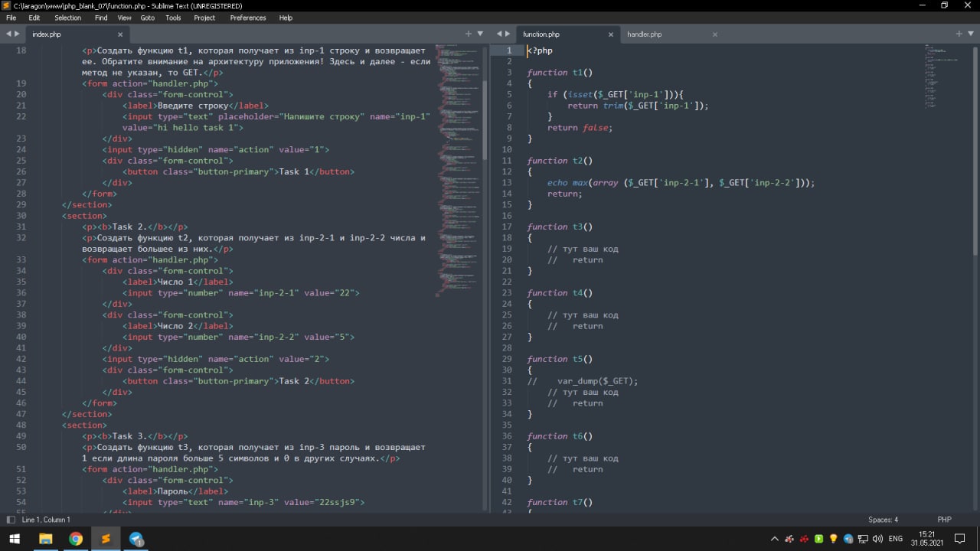Go to previous tab in left pane
This screenshot has width=980, height=551.
tap(8, 34)
